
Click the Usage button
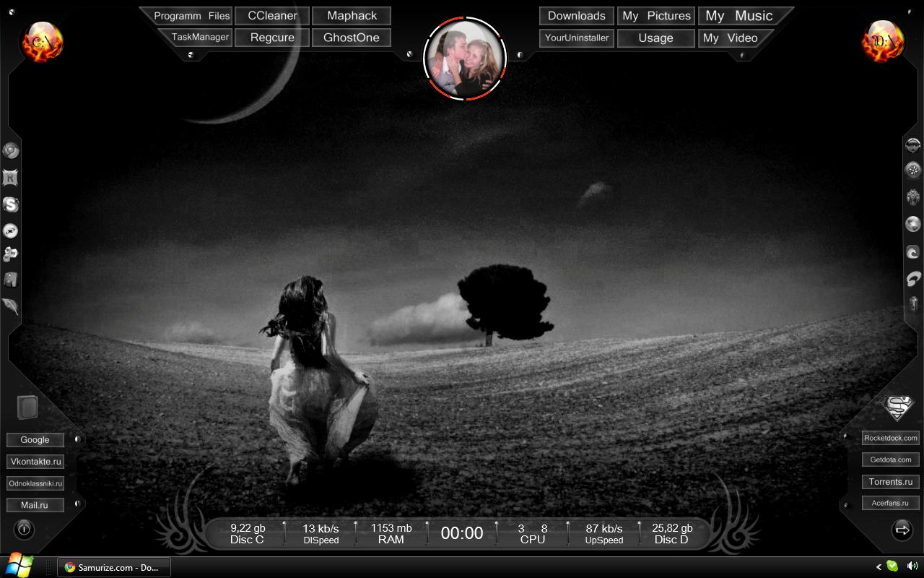point(656,38)
